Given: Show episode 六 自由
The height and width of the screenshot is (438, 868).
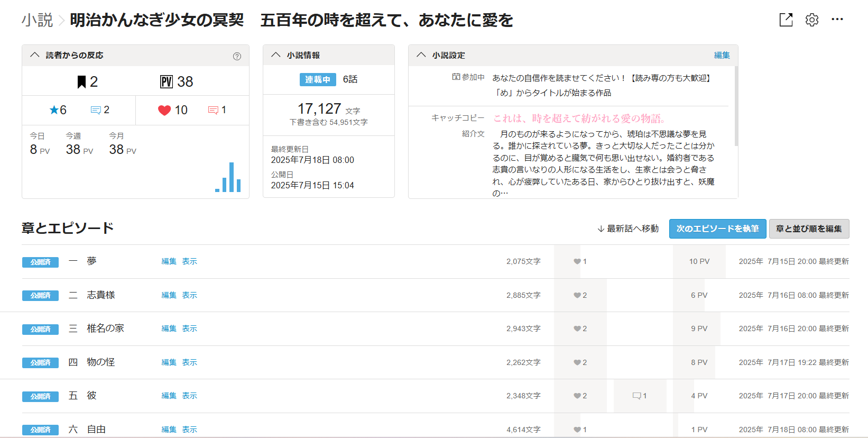Looking at the screenshot, I should pos(190,430).
